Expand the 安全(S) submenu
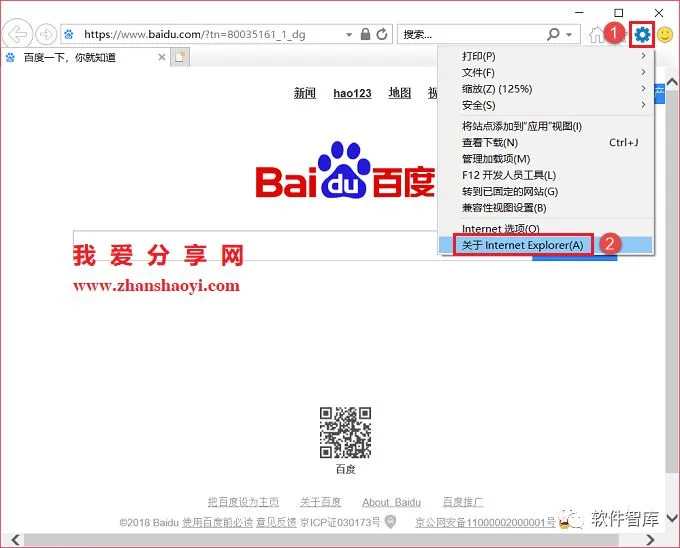The width and height of the screenshot is (680, 548). pyautogui.click(x=546, y=105)
